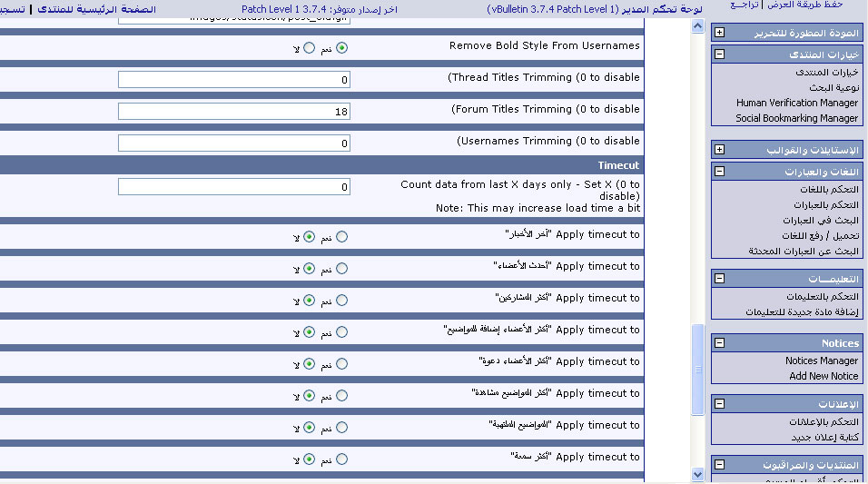Select نعم for Apply timecut to "آخر الأخبار"
Viewport: 868px width, 484px height.
pyautogui.click(x=341, y=237)
